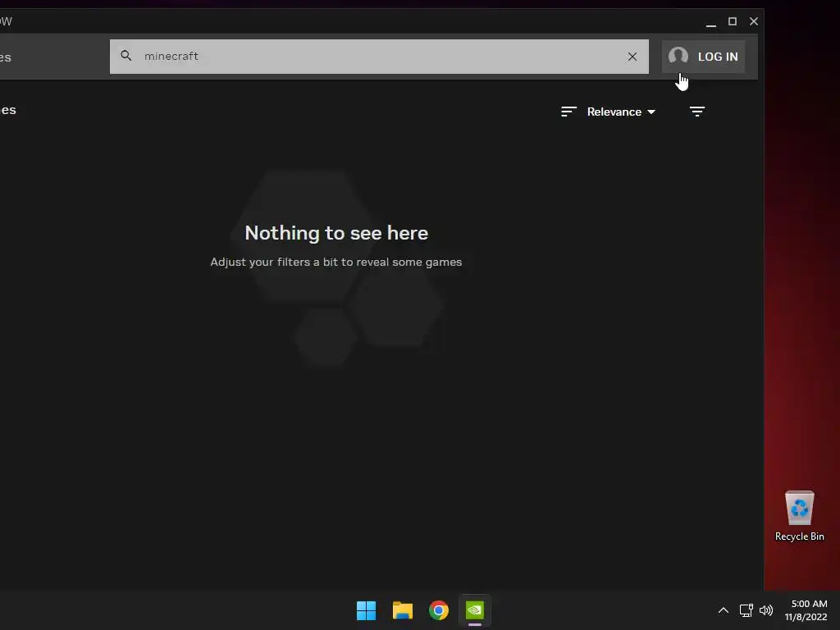Open the LOG IN button
The width and height of the screenshot is (840, 630).
[x=703, y=57]
